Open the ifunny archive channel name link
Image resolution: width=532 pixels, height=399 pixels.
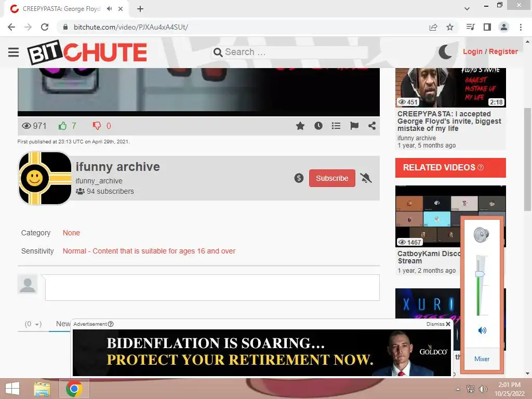pyautogui.click(x=118, y=167)
